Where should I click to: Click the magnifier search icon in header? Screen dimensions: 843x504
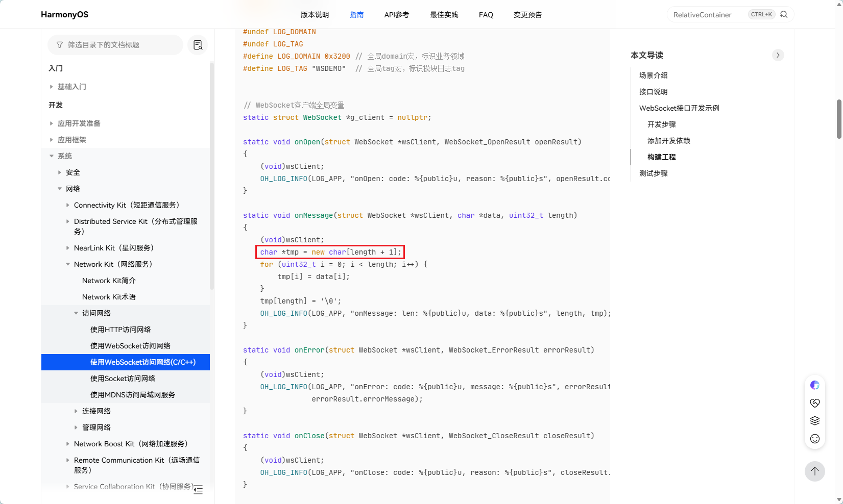[x=784, y=15]
